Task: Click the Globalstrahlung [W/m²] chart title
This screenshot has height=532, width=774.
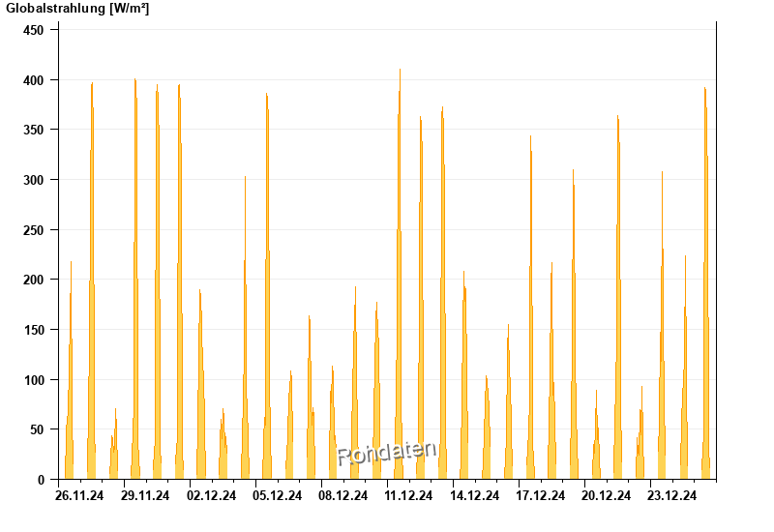Action: pyautogui.click(x=77, y=9)
